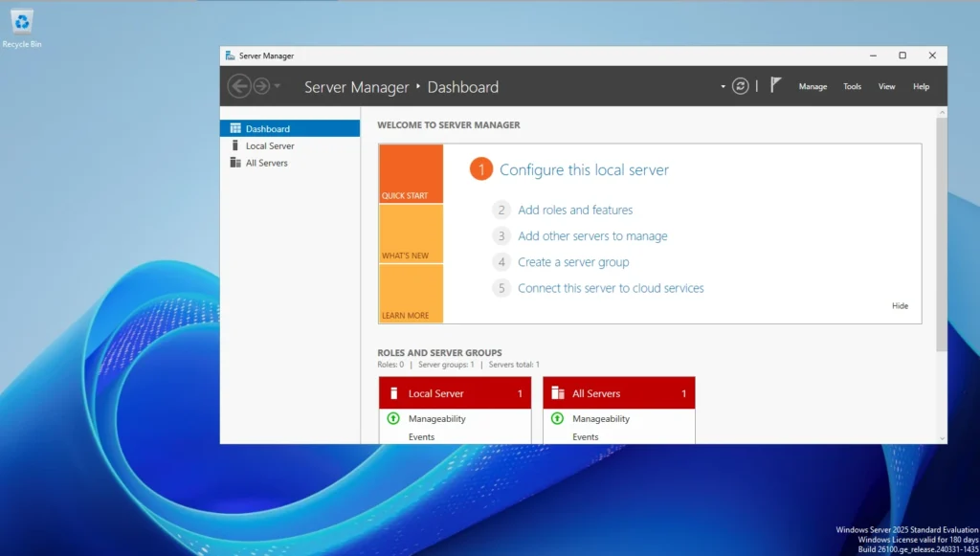Hide the welcome tile with the Hide button

pos(900,305)
